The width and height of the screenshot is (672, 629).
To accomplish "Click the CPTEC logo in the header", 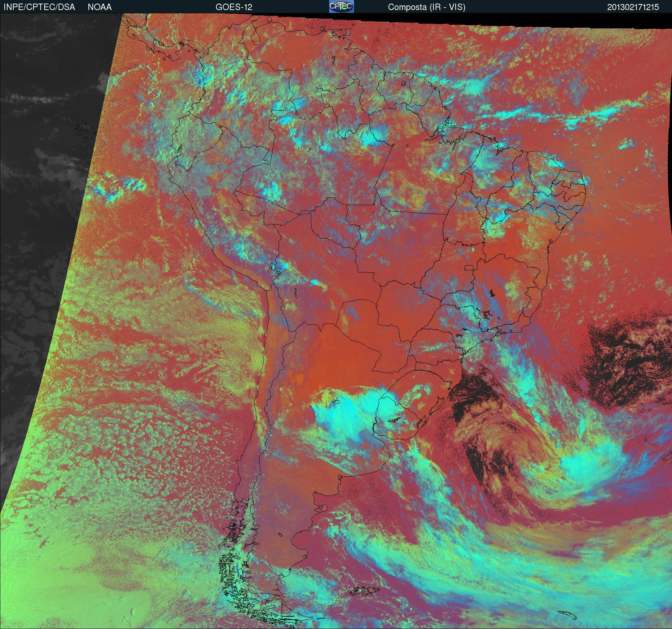I will tap(341, 6).
